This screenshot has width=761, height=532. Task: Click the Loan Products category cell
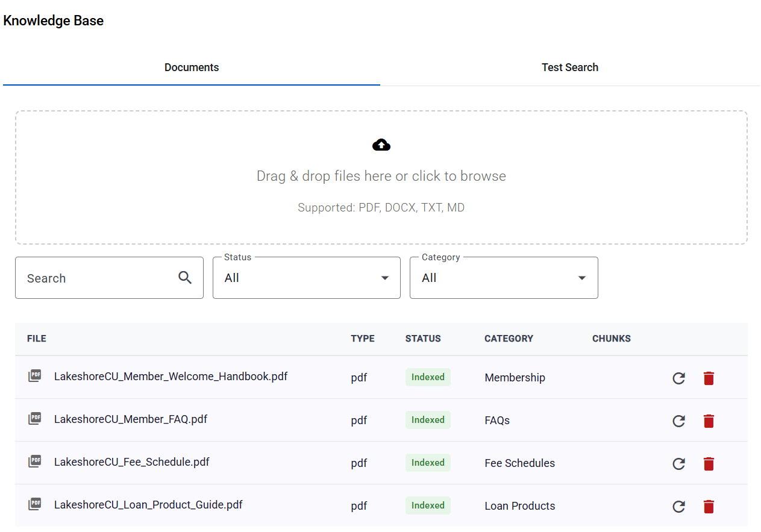click(x=520, y=506)
